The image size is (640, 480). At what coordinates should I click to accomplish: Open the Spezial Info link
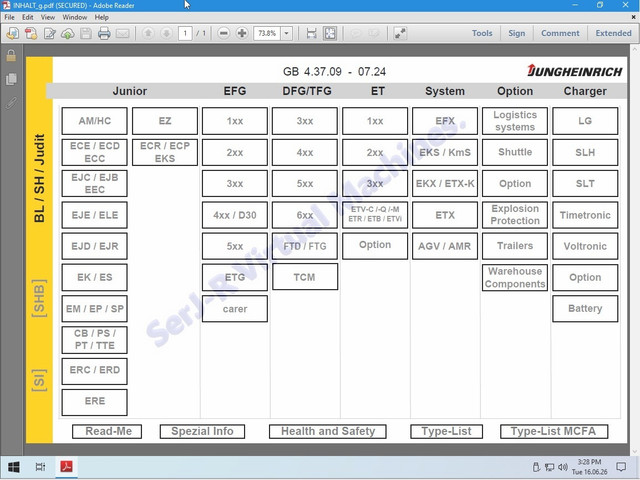coord(202,431)
